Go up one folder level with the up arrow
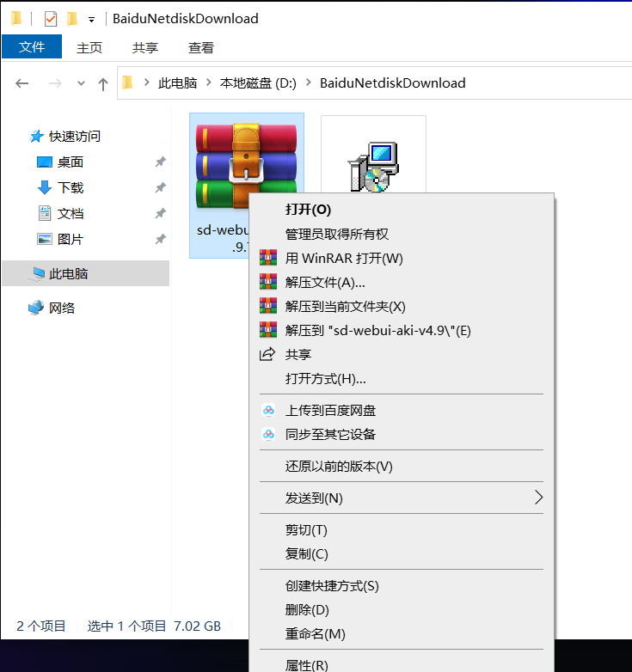Image resolution: width=632 pixels, height=672 pixels. pos(103,84)
